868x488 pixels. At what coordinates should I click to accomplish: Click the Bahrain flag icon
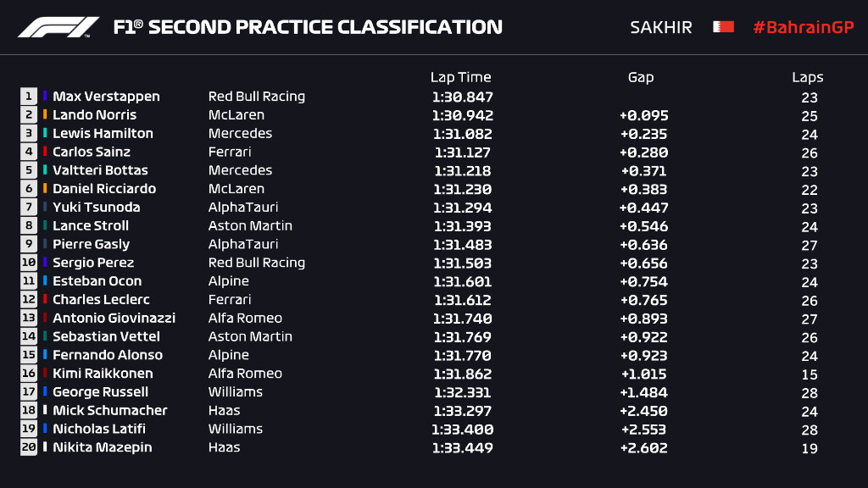(x=722, y=27)
